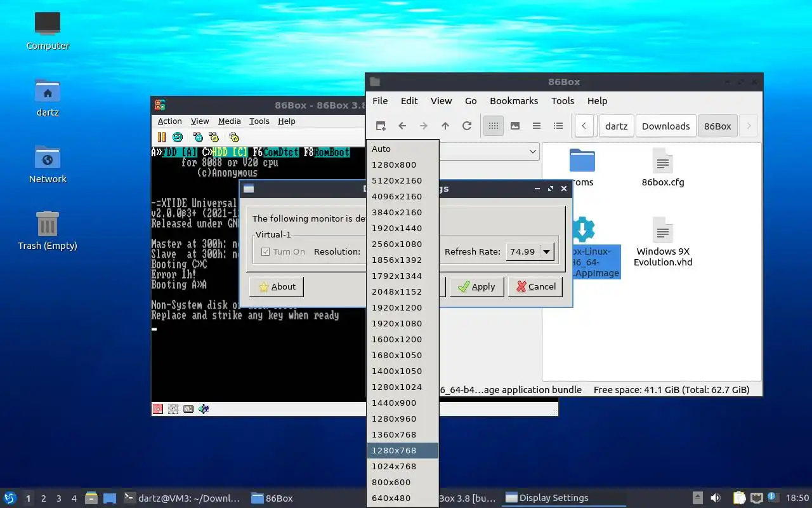Go forward in file manager

pos(424,126)
